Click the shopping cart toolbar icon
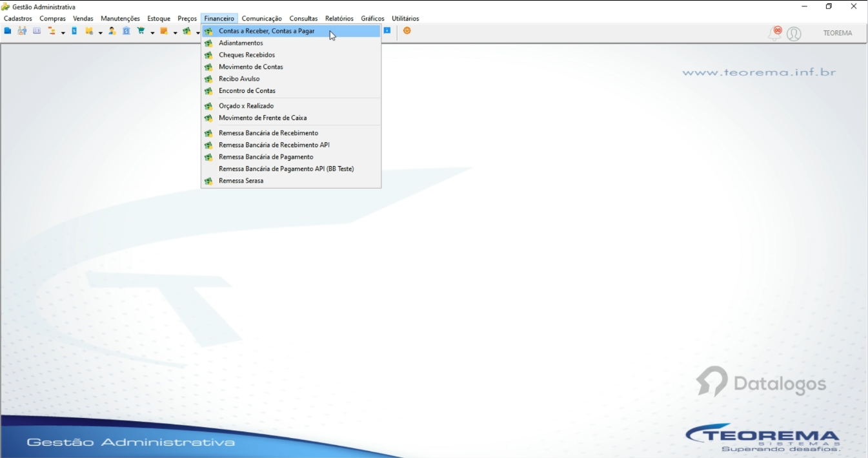Screen dimensions: 868x458 pos(141,31)
